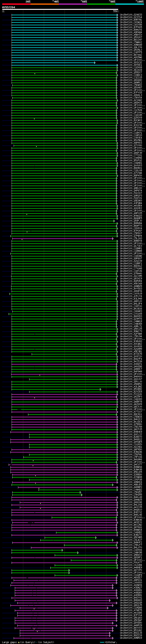Click green alignment bar of UniRef100_C5KQ55
Screen dimensions: 146x644
click(x=47, y=495)
